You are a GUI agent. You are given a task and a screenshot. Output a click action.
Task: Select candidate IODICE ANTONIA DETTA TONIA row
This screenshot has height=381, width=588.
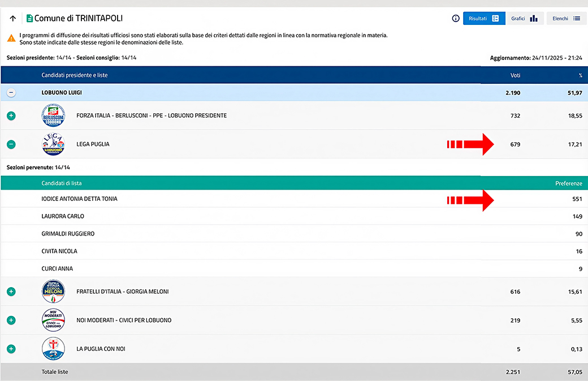[80, 199]
